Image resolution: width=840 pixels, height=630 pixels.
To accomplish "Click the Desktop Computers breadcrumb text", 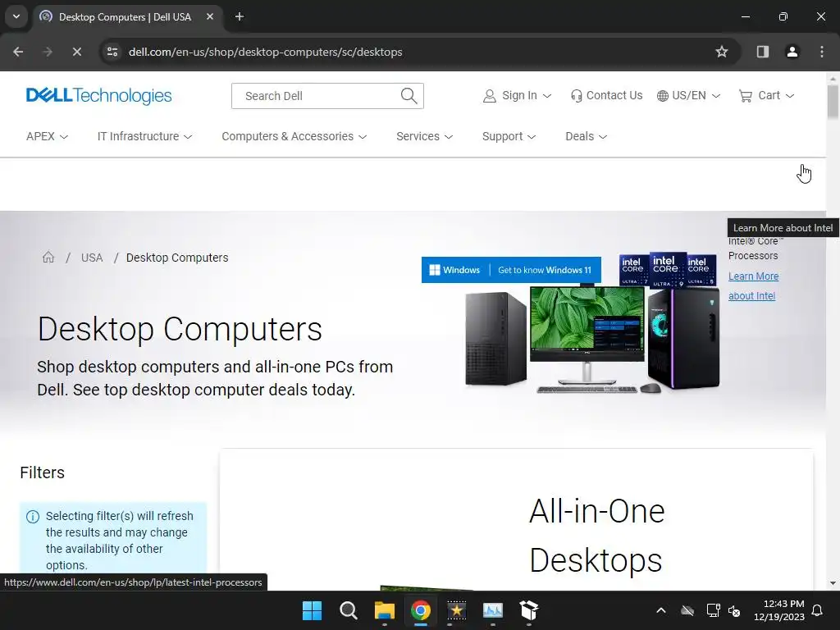I will pos(177,258).
